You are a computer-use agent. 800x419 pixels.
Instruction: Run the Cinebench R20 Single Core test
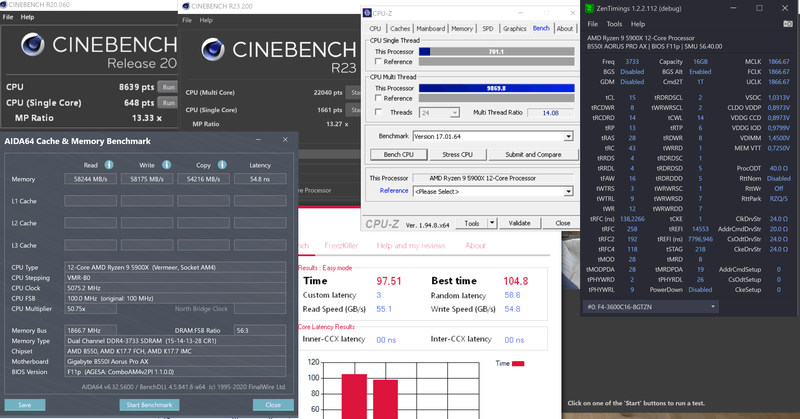click(168, 103)
